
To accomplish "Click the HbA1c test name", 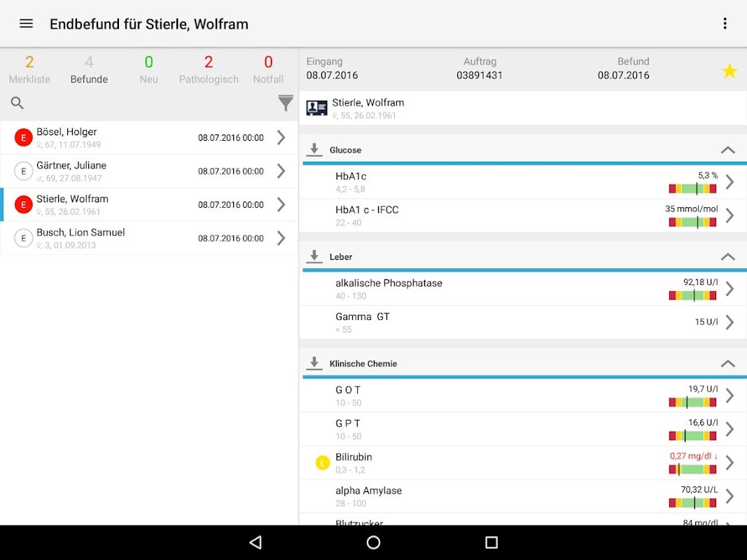I will (x=351, y=176).
